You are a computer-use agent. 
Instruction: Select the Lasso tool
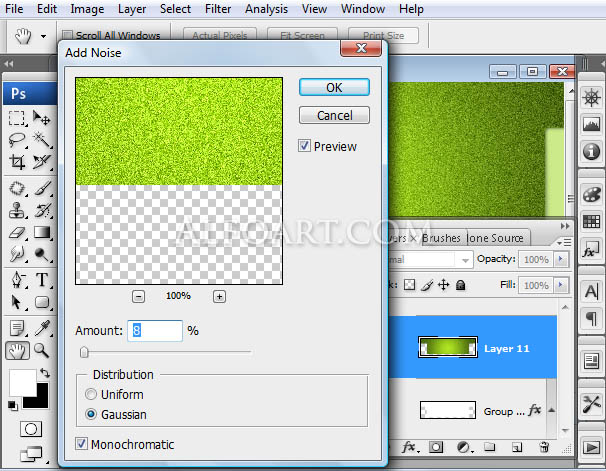[17, 140]
